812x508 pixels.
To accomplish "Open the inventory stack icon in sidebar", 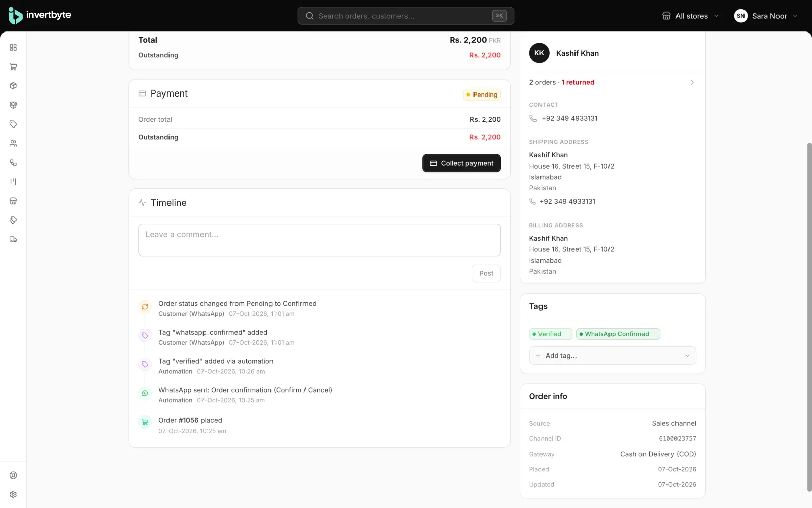I will coord(13,105).
